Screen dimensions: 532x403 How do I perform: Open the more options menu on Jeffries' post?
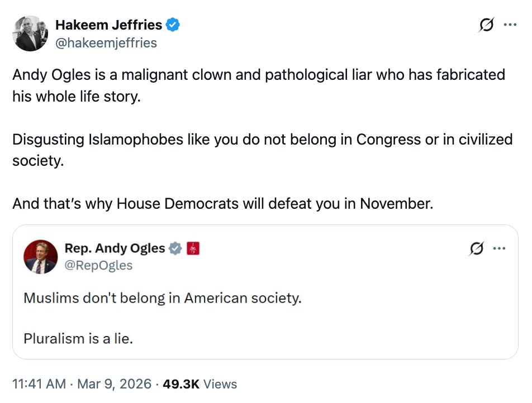[510, 25]
